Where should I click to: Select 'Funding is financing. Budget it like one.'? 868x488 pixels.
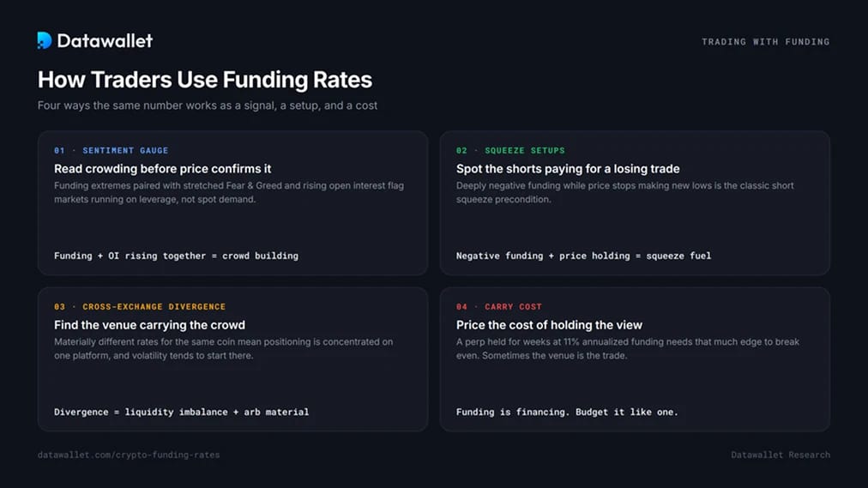coord(567,412)
